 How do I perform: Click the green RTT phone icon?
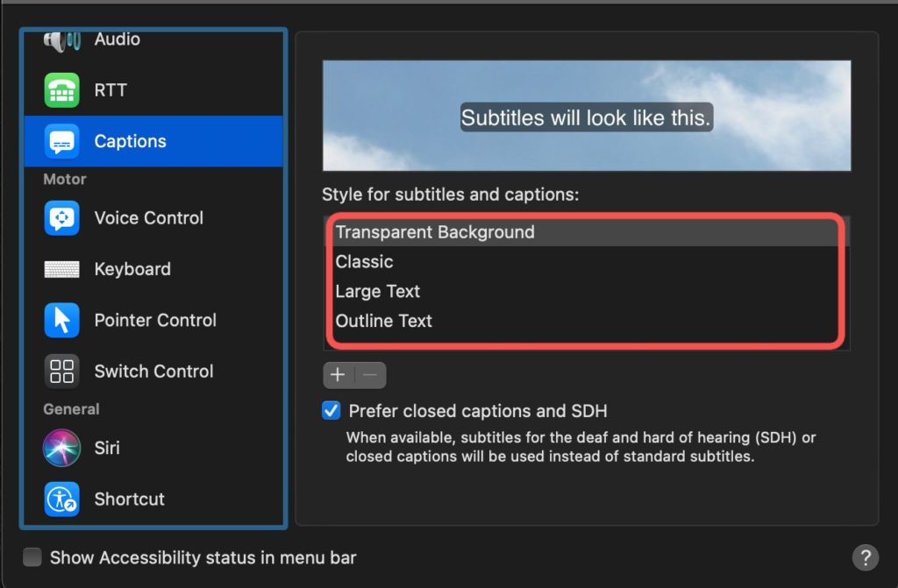click(62, 90)
